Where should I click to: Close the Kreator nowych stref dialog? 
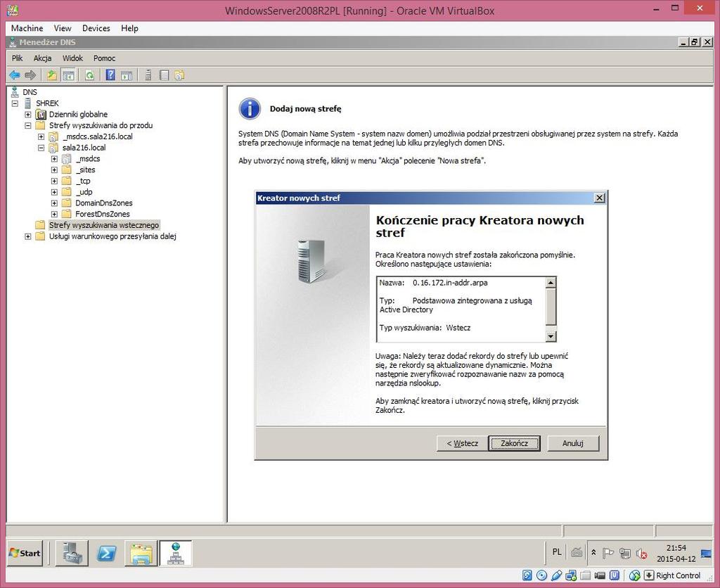click(599, 198)
